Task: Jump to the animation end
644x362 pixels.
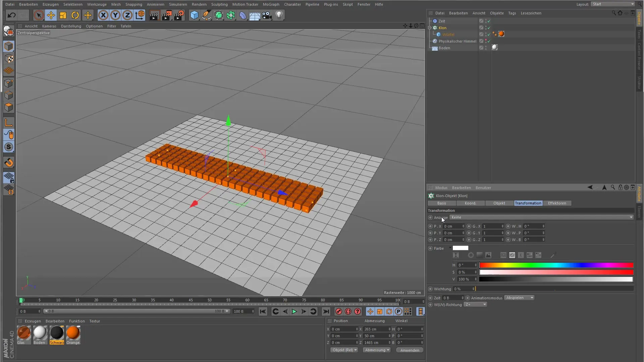Action: coord(326,311)
